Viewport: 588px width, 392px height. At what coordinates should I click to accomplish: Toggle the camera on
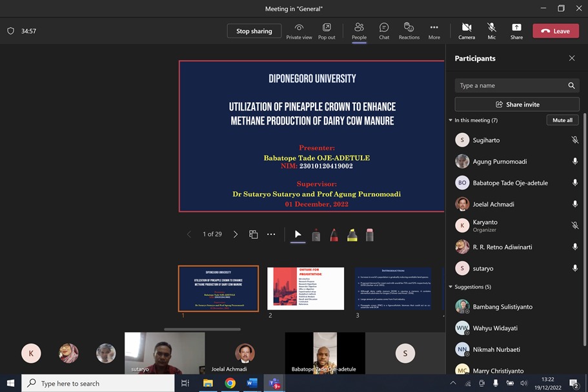466,30
